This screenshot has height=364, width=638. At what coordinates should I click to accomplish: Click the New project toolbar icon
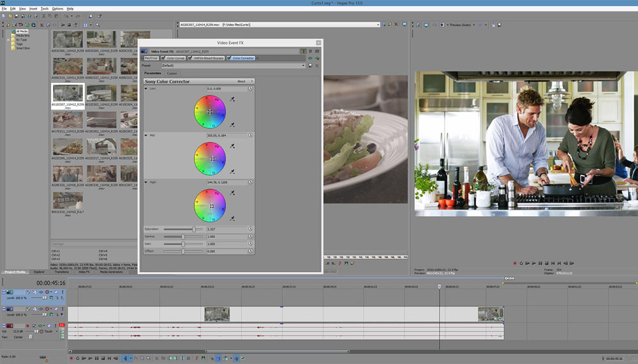pyautogui.click(x=4, y=17)
